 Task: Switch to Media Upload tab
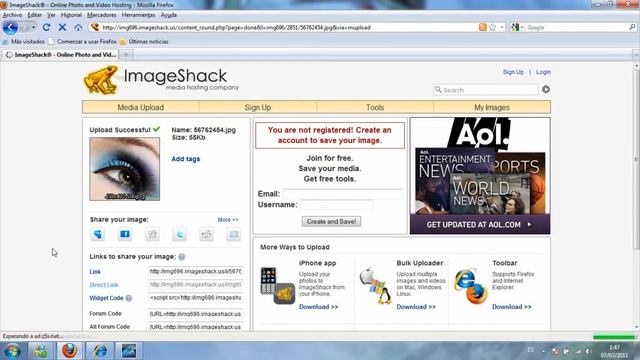pyautogui.click(x=140, y=107)
